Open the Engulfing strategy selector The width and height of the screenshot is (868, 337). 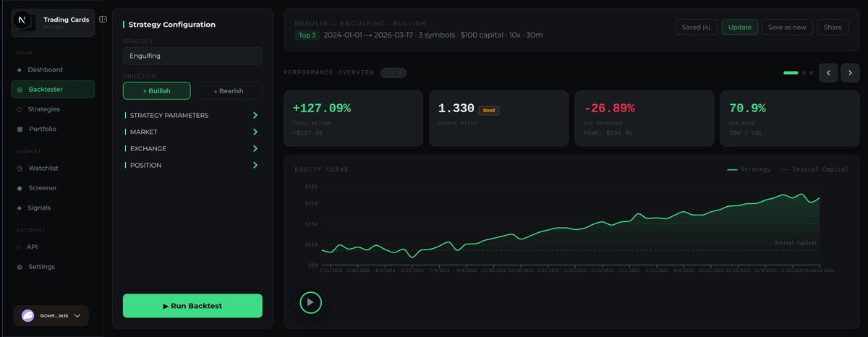tap(192, 56)
